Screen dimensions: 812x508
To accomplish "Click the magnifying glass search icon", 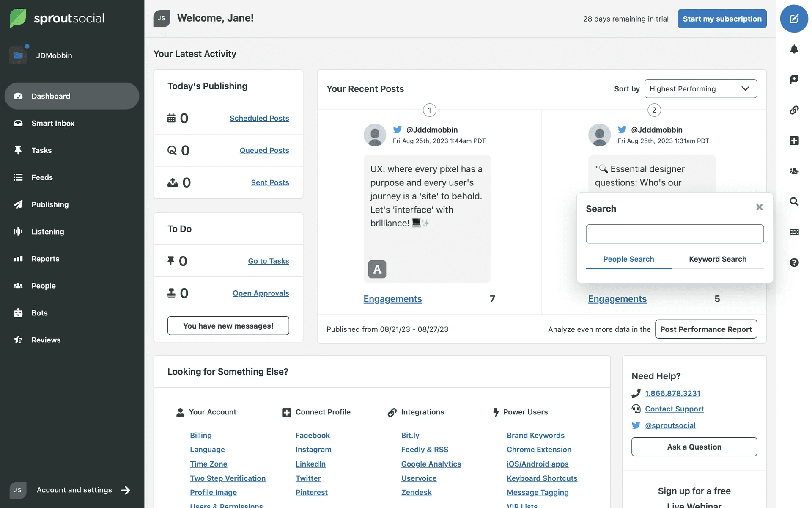I will [x=794, y=202].
